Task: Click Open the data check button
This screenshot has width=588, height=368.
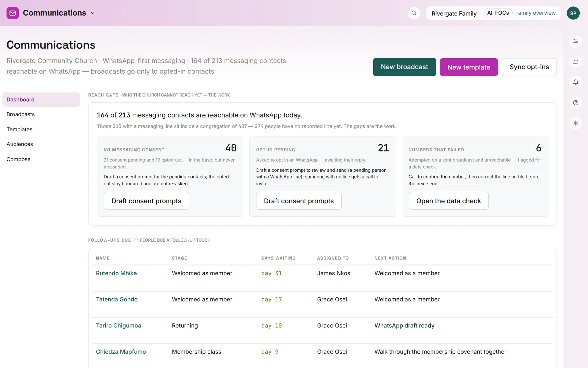Action: tap(448, 201)
